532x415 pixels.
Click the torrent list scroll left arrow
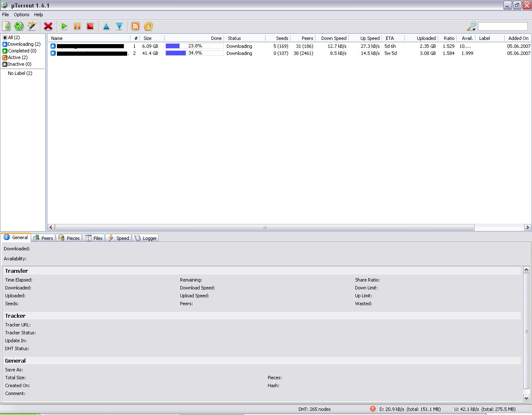pyautogui.click(x=51, y=227)
